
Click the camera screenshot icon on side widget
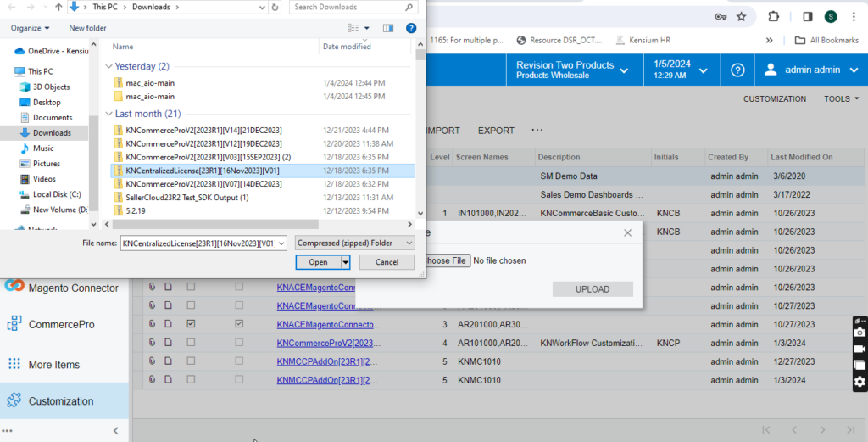tap(860, 332)
